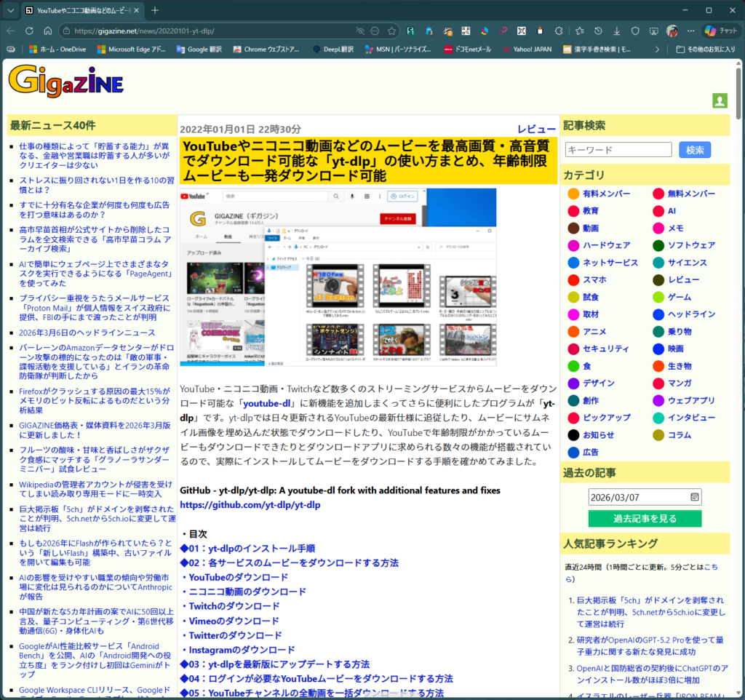Screen dimensions: 745x700
Task: Expand the favorites bar overflow chevron
Action: click(657, 49)
